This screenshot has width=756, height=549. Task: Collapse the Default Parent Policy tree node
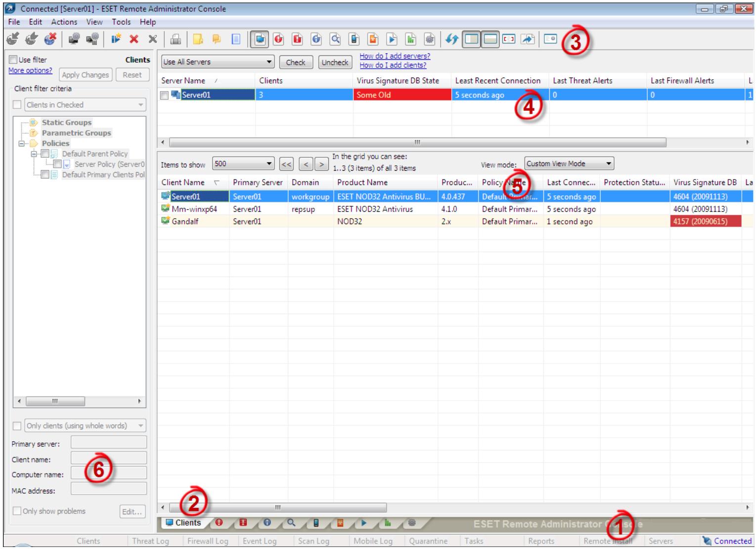[34, 154]
